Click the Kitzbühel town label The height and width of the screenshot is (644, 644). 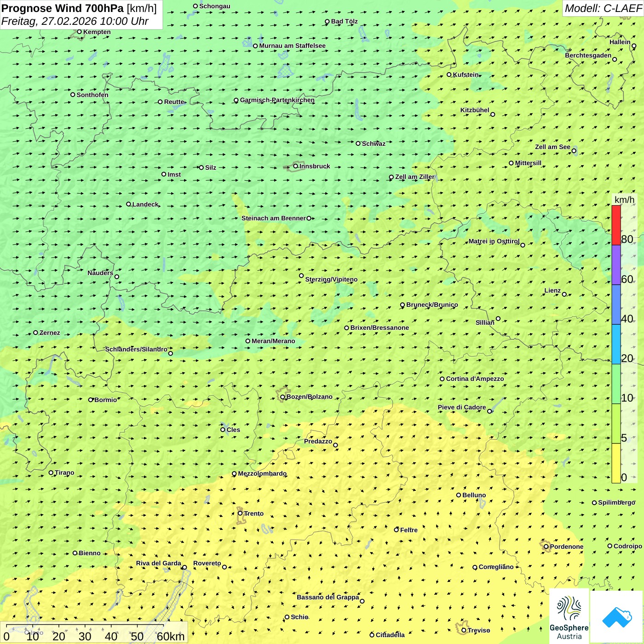pos(475,110)
